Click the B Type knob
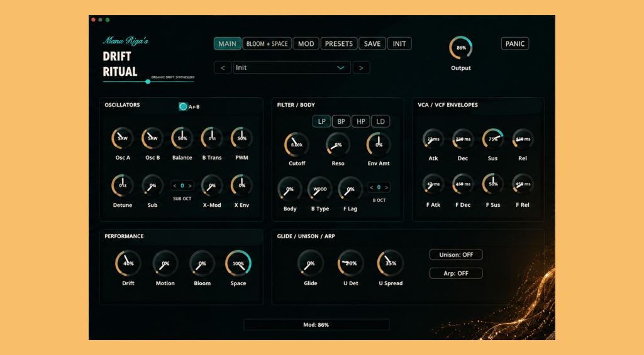Image resolution: width=644 pixels, height=355 pixels. (320, 189)
